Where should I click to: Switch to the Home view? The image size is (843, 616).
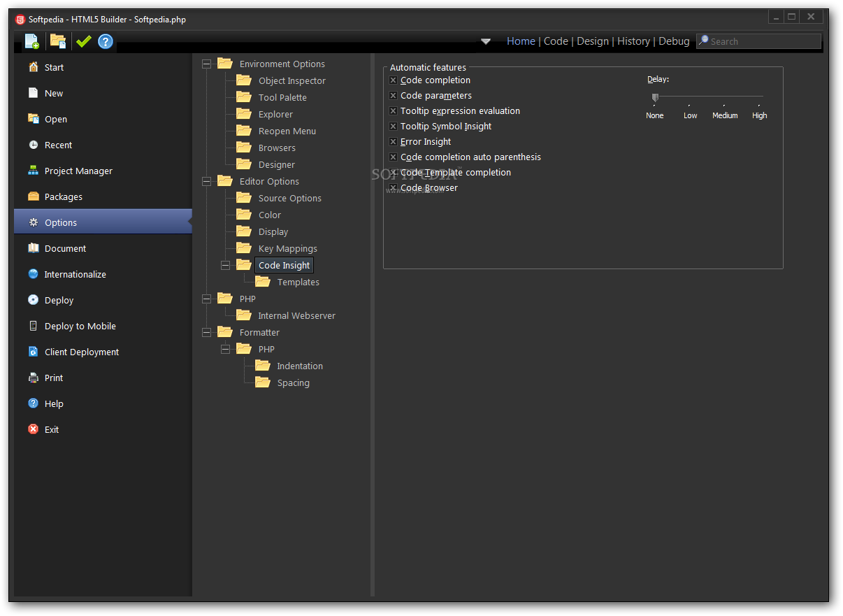click(x=521, y=41)
